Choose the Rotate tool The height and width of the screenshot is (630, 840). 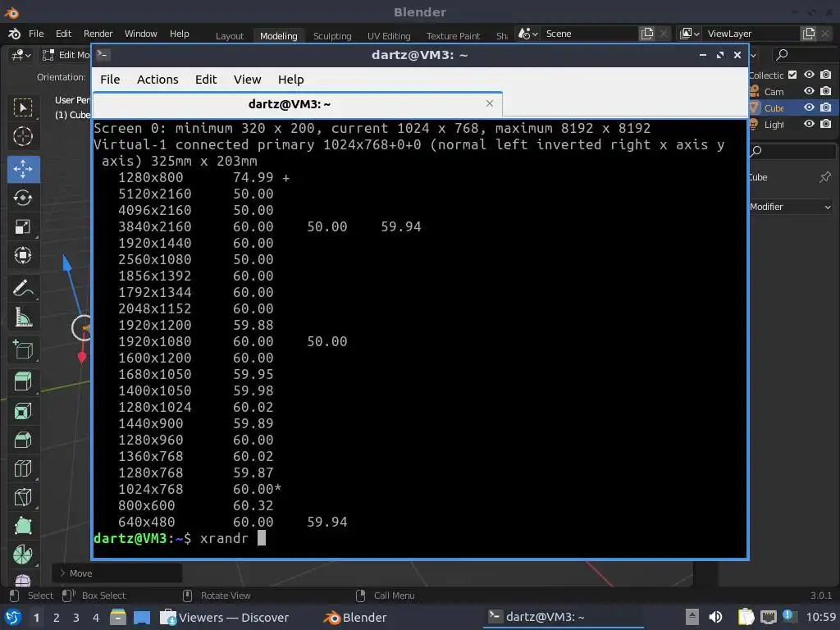pyautogui.click(x=23, y=198)
